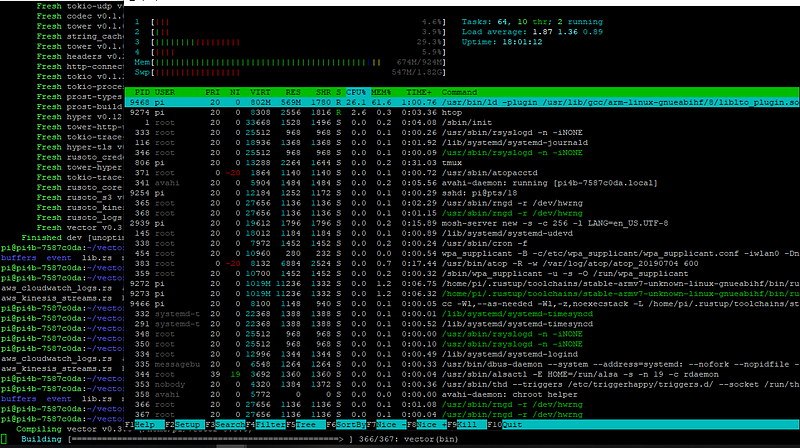Click the Swp swap usage meter
Screen dimensions: 800x448
coord(290,72)
